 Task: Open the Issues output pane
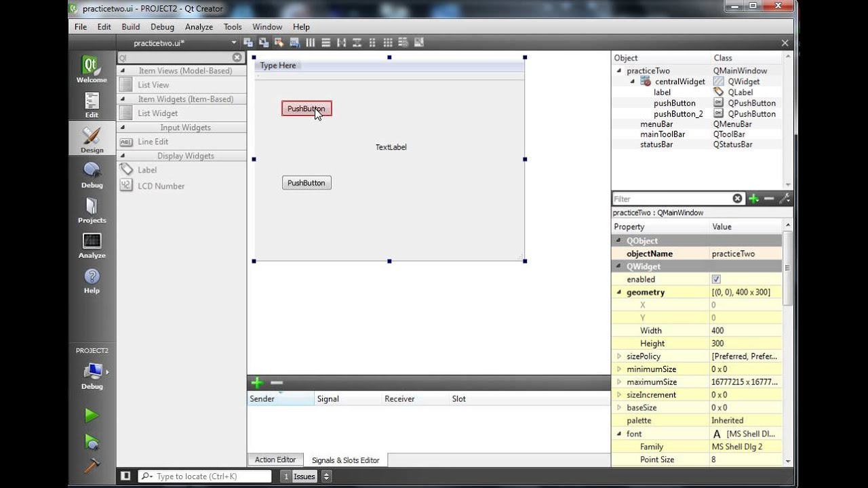pyautogui.click(x=299, y=476)
